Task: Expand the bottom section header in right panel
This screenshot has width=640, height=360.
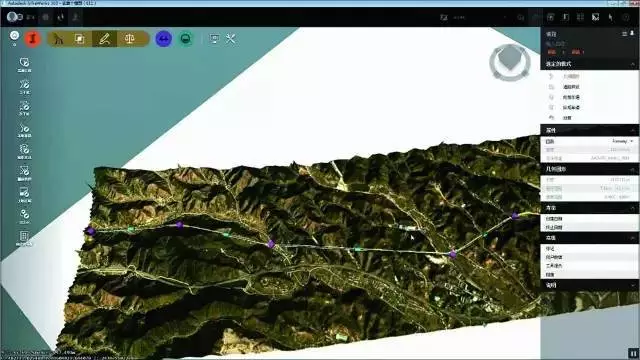Action: (633, 285)
